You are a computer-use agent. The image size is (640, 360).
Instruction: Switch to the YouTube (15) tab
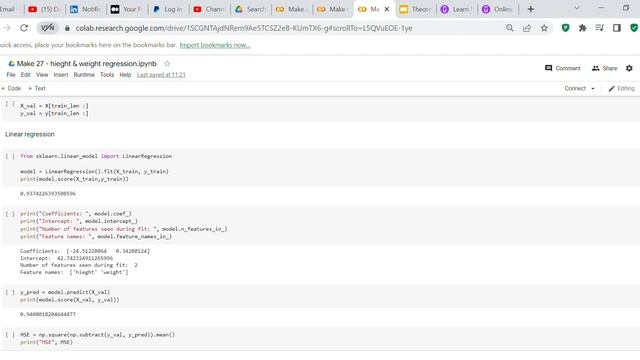[x=44, y=9]
